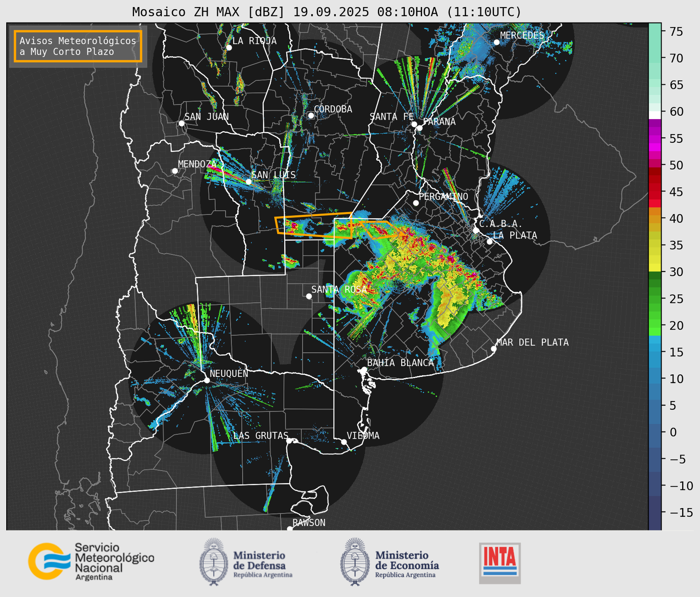The height and width of the screenshot is (597, 700).
Task: Click the C.A.B.A. city marker dot
Action: pyautogui.click(x=476, y=230)
